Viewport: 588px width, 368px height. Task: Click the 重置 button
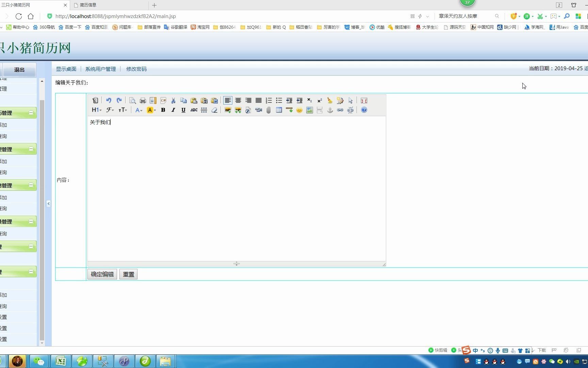click(128, 274)
